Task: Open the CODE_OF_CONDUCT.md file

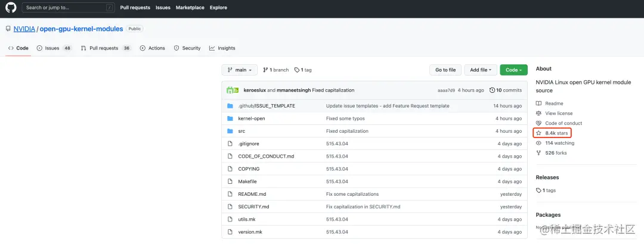Action: pos(266,157)
